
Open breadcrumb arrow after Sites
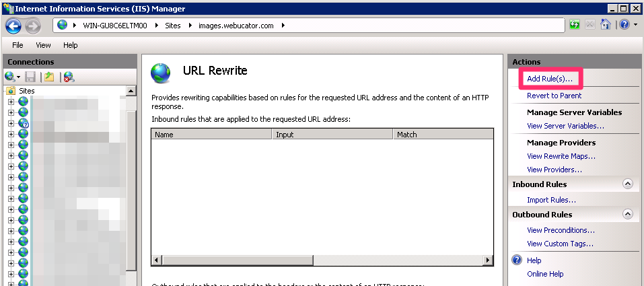[190, 26]
